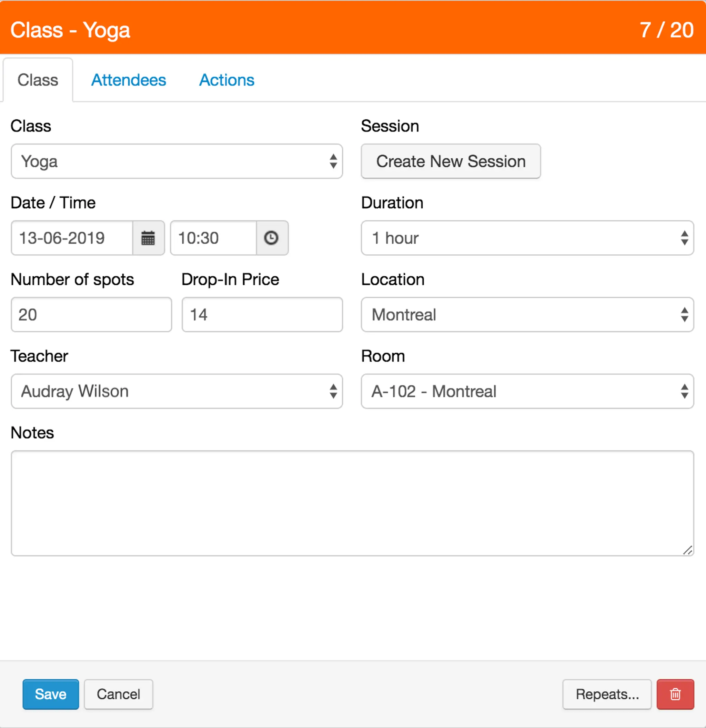Open the Room dropdown A-102 - Montreal
The height and width of the screenshot is (728, 706).
527,392
